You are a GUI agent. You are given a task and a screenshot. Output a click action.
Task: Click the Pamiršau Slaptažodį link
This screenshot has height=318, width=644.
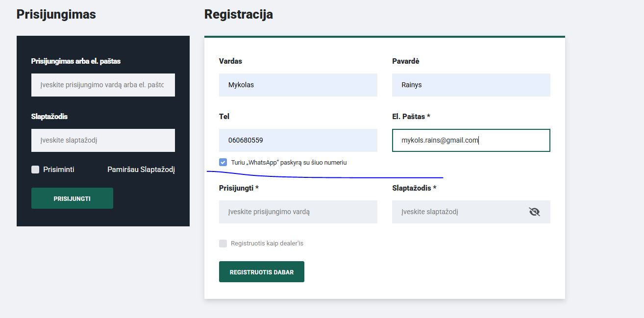(x=141, y=170)
